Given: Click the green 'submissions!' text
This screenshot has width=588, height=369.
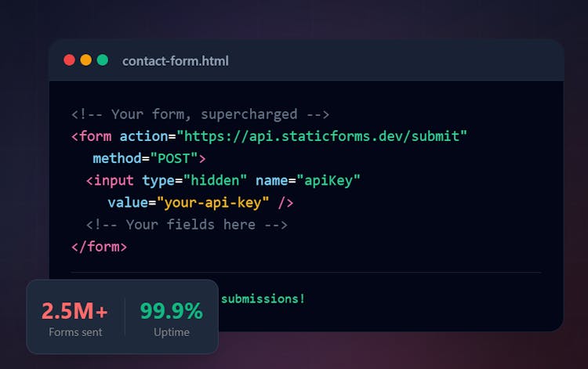Looking at the screenshot, I should (x=263, y=298).
